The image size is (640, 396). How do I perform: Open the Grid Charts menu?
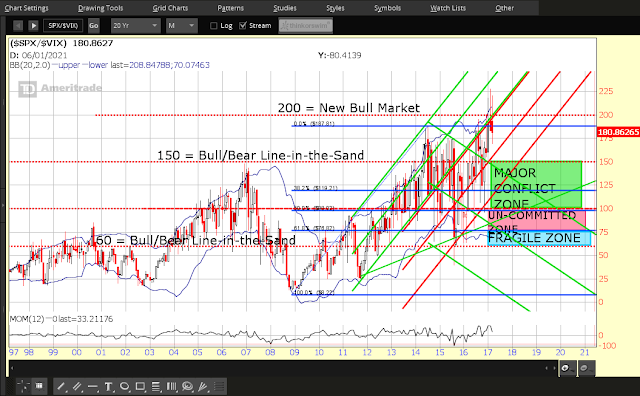[170, 8]
